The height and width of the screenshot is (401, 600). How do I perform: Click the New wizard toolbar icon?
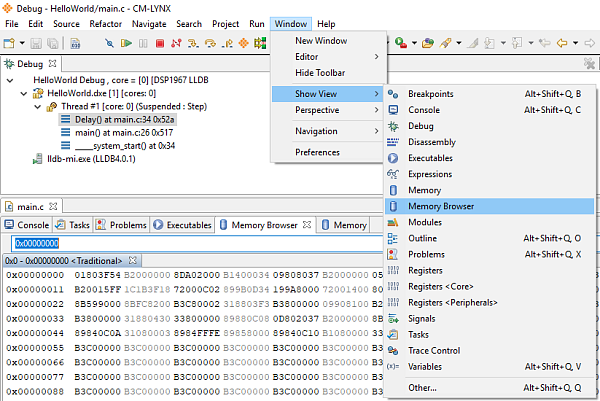coord(9,43)
